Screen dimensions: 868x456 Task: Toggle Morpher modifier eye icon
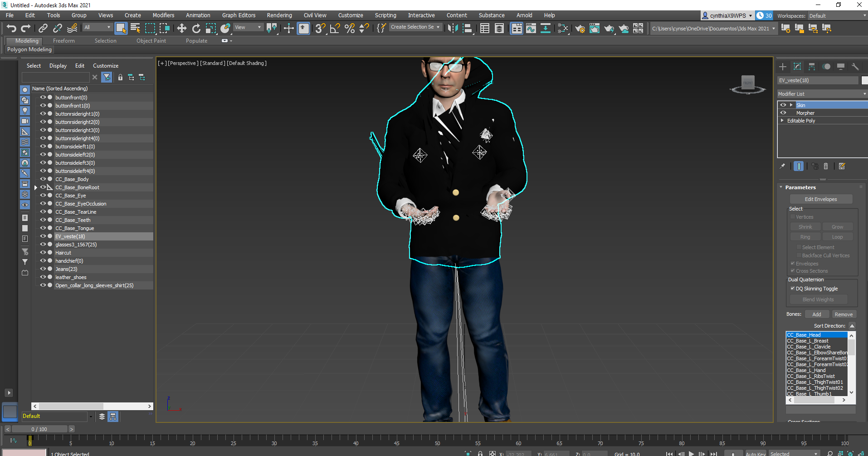pyautogui.click(x=783, y=113)
